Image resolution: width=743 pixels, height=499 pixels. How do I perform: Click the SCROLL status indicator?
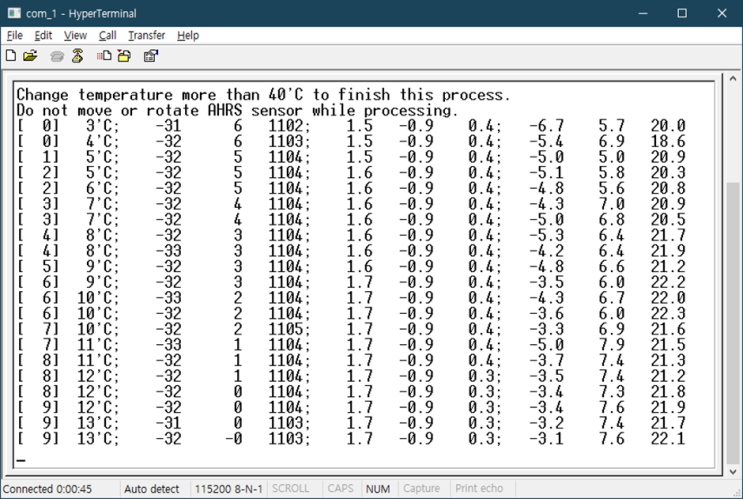tap(290, 489)
